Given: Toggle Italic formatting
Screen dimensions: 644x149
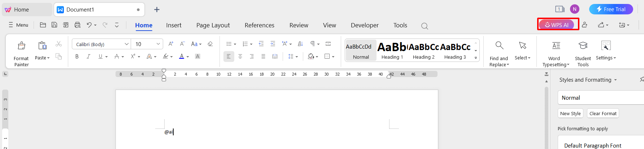Looking at the screenshot, I should point(88,57).
